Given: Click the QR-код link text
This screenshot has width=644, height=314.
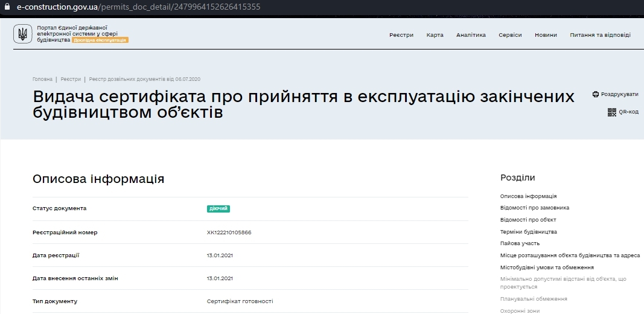Looking at the screenshot, I should [628, 112].
